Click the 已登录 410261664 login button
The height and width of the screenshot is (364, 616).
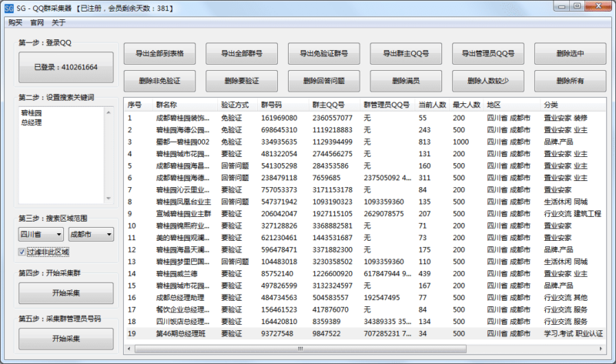[x=65, y=68]
